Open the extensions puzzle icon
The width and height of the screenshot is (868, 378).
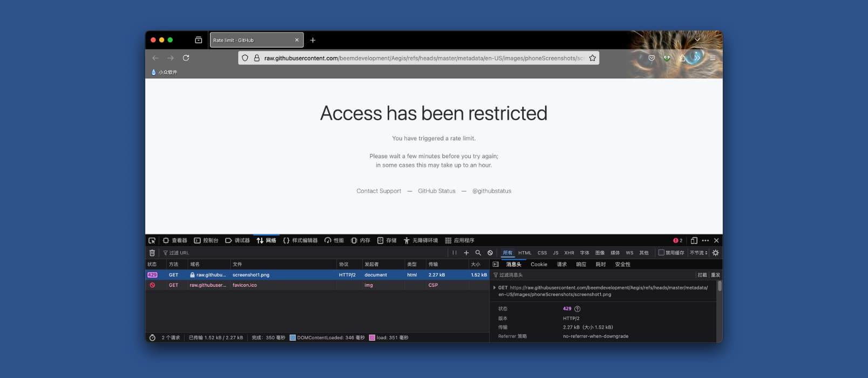682,58
